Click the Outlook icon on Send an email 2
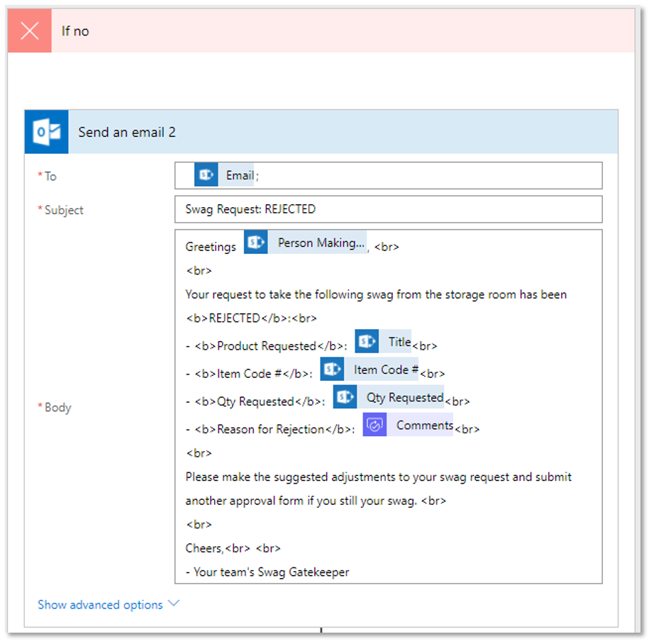The width and height of the screenshot is (649, 644). 47,132
